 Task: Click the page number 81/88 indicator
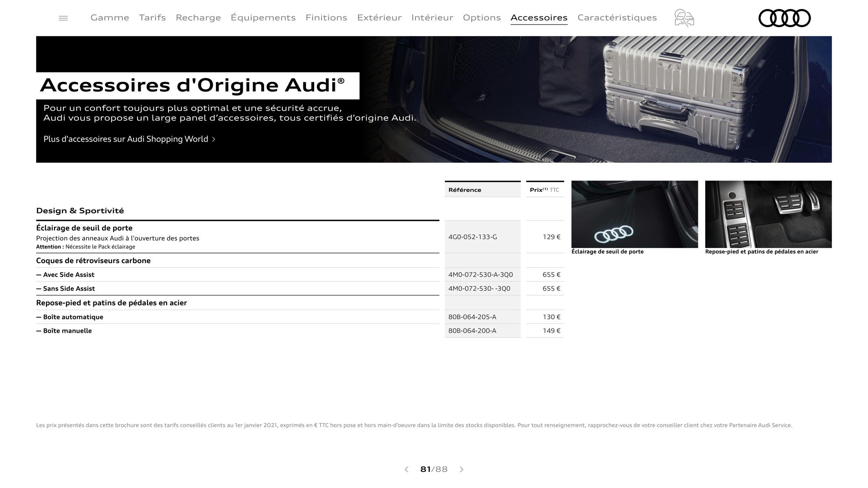pos(434,469)
